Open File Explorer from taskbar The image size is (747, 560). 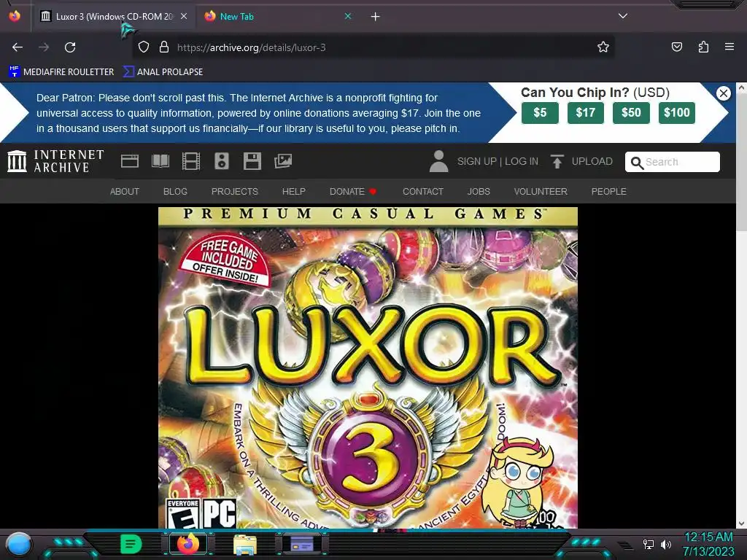pos(245,544)
